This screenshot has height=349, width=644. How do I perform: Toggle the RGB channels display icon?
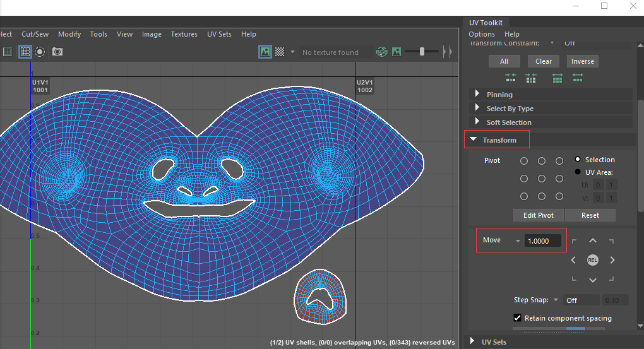click(381, 52)
